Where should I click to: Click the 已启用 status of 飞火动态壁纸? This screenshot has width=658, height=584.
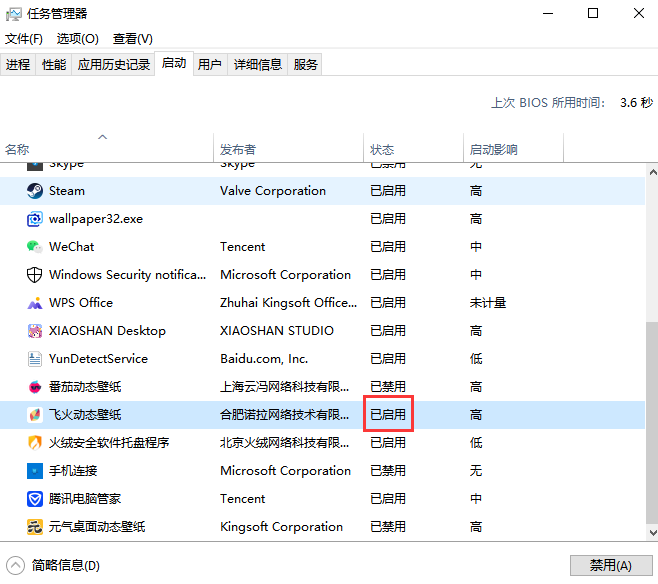[388, 415]
